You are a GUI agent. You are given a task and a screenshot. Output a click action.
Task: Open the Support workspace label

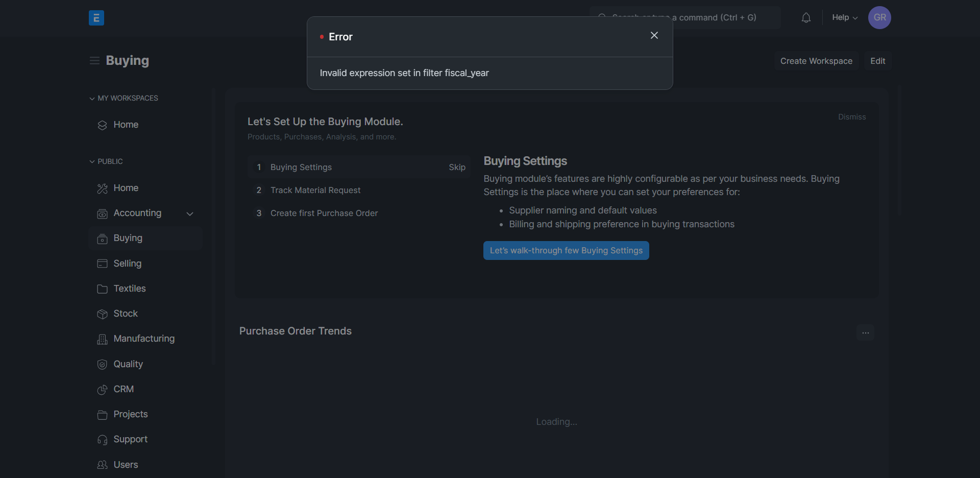click(131, 439)
